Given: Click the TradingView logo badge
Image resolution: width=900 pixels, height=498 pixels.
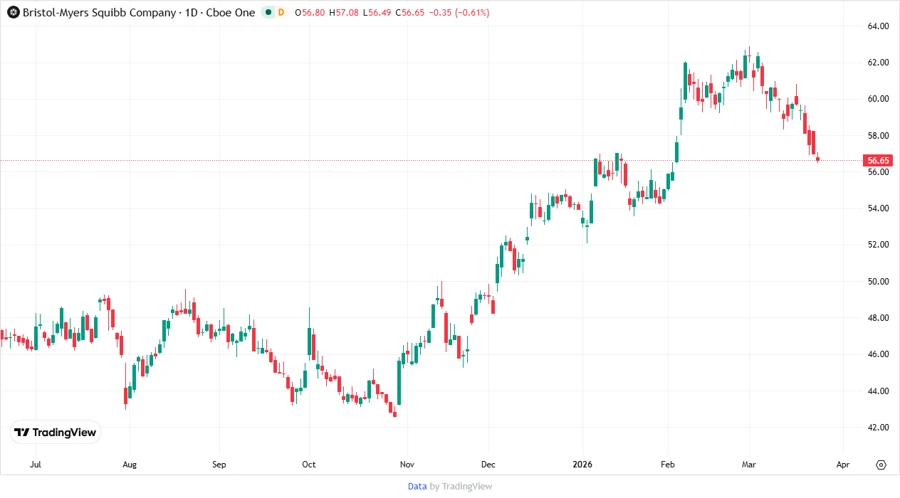Looking at the screenshot, I should click(55, 432).
